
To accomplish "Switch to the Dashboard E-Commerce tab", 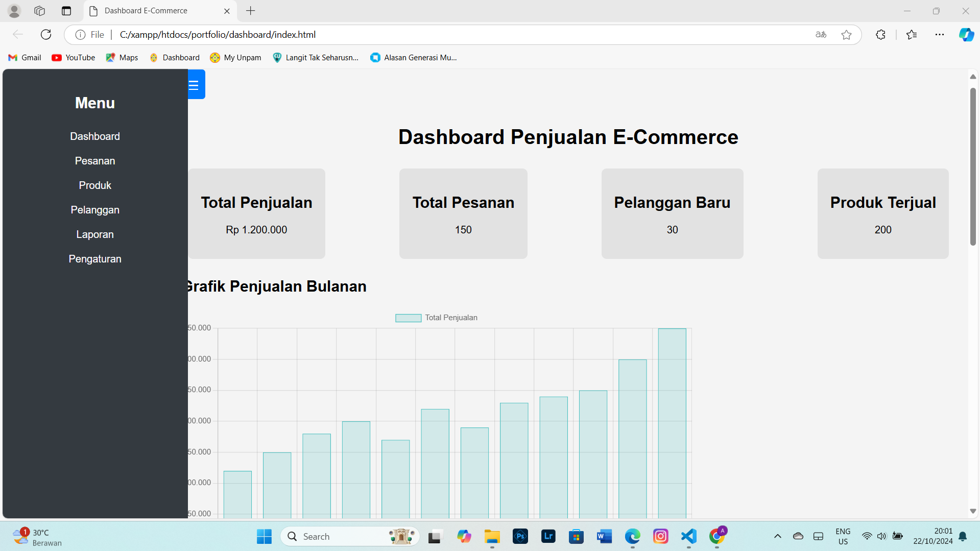I will (x=145, y=10).
